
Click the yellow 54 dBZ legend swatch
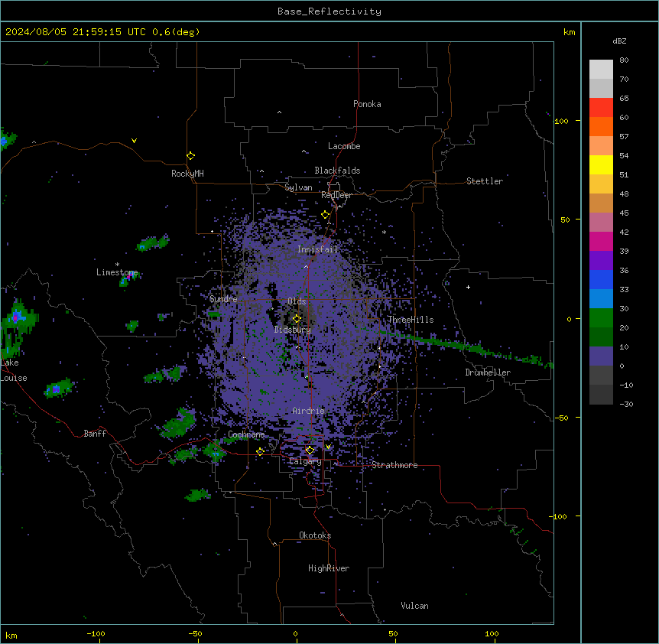pyautogui.click(x=601, y=164)
